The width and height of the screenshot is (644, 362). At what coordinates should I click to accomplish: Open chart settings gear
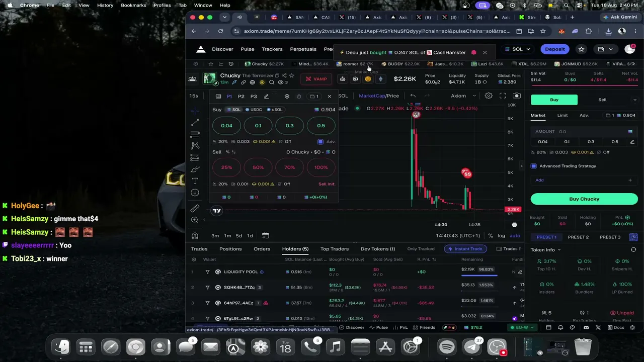pyautogui.click(x=489, y=96)
